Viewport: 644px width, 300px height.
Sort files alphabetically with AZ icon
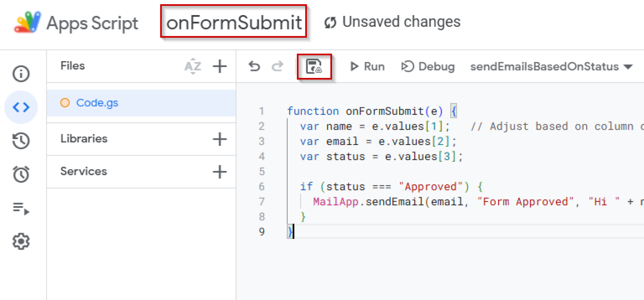[x=192, y=66]
